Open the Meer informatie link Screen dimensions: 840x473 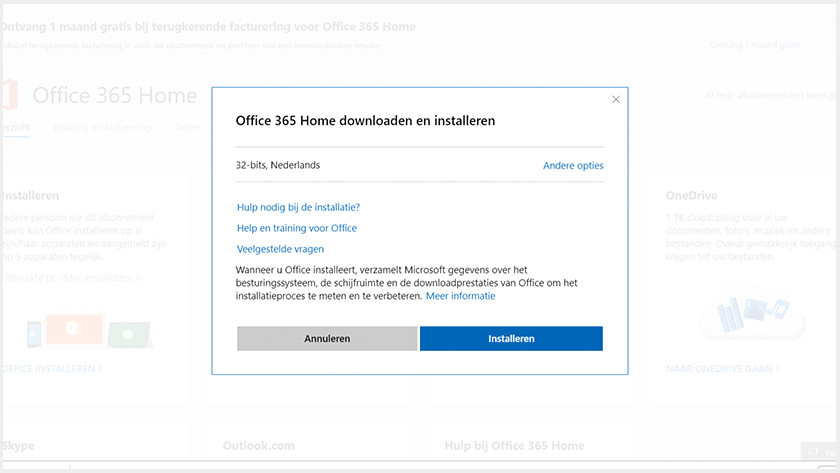[x=460, y=296]
